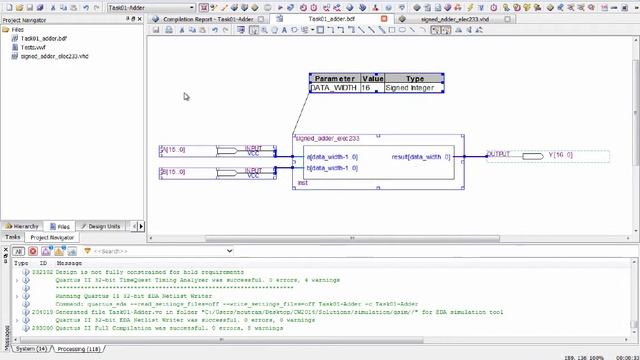Toggle the yellow warning messages filter
This screenshot has width=640, height=360.
coord(59,251)
